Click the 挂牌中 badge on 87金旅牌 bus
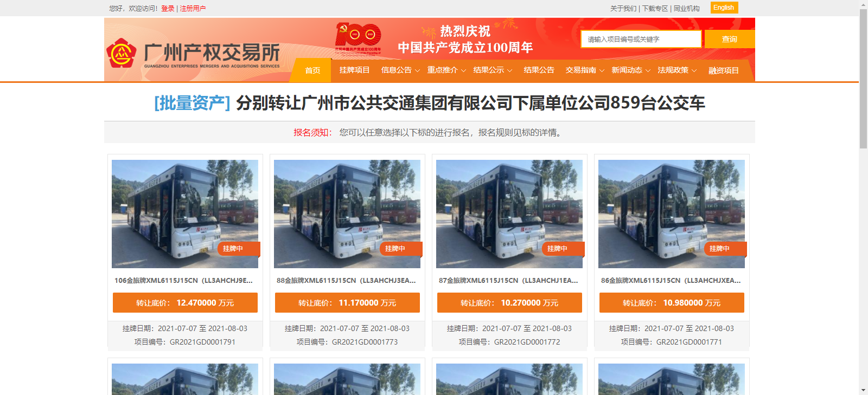 pos(563,249)
